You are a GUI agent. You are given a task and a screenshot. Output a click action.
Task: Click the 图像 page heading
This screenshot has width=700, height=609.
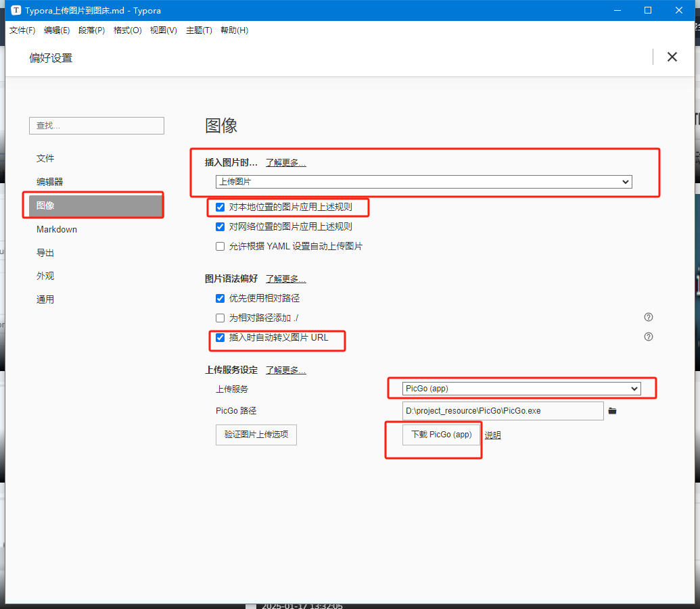[x=221, y=125]
